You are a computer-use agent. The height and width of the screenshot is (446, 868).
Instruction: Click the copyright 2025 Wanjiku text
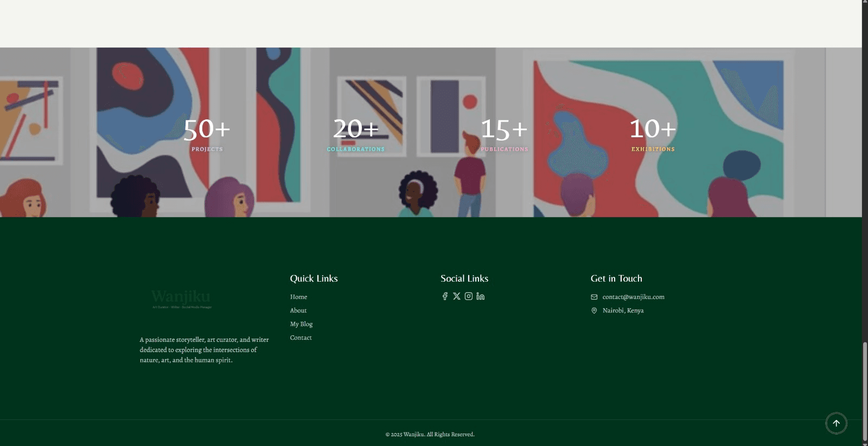tap(430, 434)
